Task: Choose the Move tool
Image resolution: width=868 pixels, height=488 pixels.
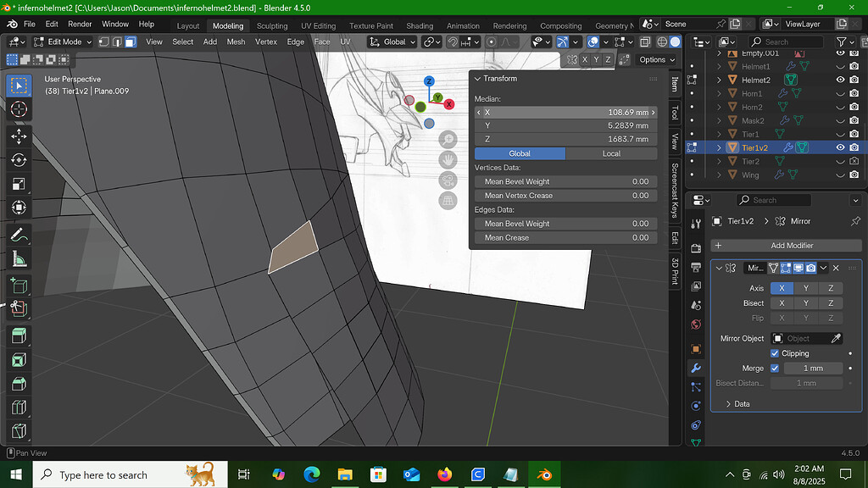Action: pos(19,136)
